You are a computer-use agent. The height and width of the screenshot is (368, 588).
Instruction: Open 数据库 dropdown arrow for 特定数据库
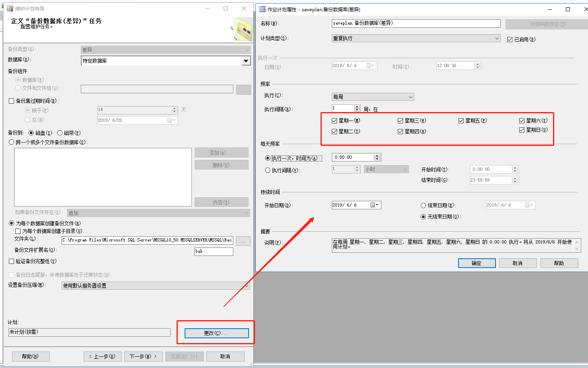[x=246, y=61]
